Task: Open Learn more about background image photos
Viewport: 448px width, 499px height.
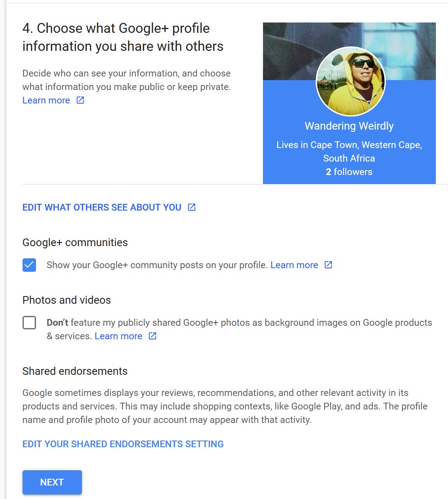Action: [118, 336]
